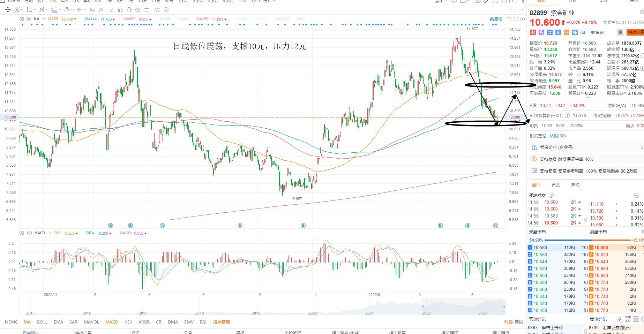Open the note document icon beside 自选
The width and height of the screenshot is (644, 334).
tap(583, 32)
